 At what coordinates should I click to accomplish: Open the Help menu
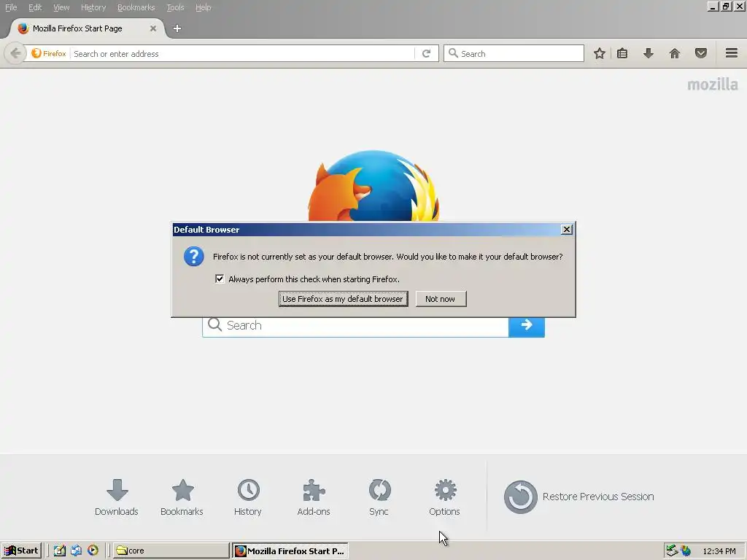(203, 7)
